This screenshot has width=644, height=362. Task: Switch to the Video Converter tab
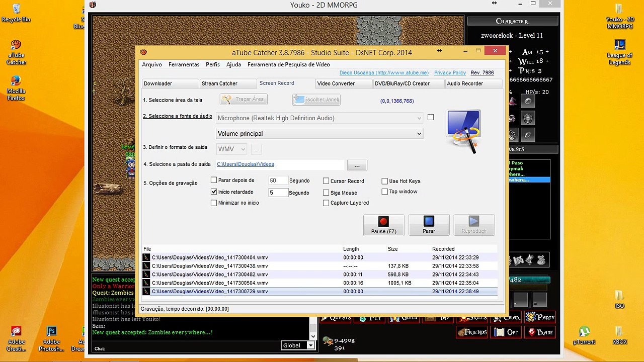[344, 83]
